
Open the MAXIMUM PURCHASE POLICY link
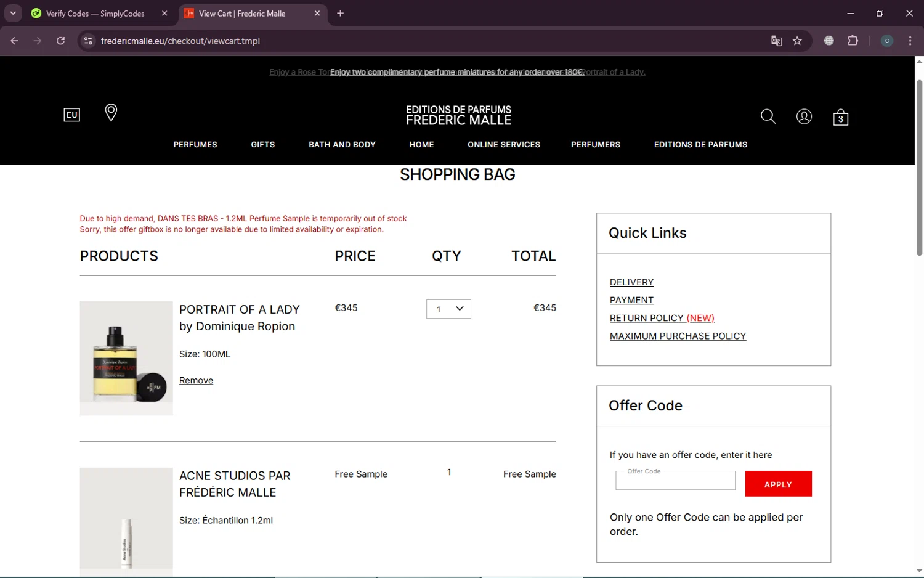[678, 336]
